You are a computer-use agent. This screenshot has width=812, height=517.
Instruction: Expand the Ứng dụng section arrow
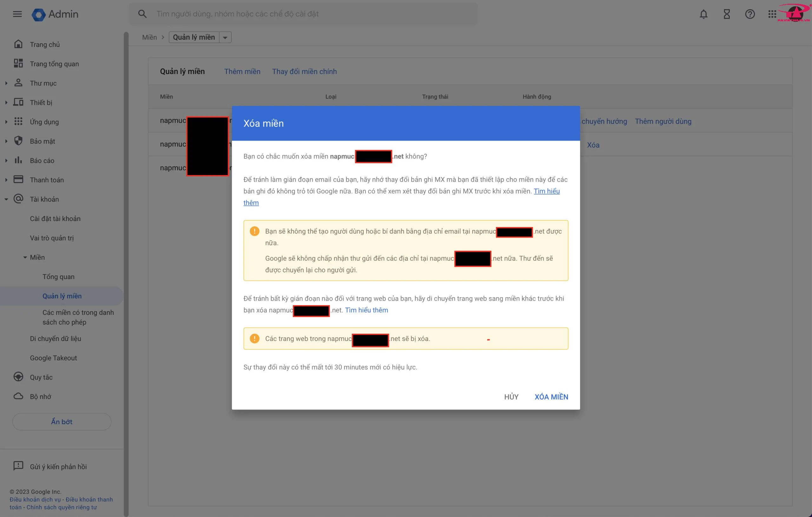(x=6, y=122)
